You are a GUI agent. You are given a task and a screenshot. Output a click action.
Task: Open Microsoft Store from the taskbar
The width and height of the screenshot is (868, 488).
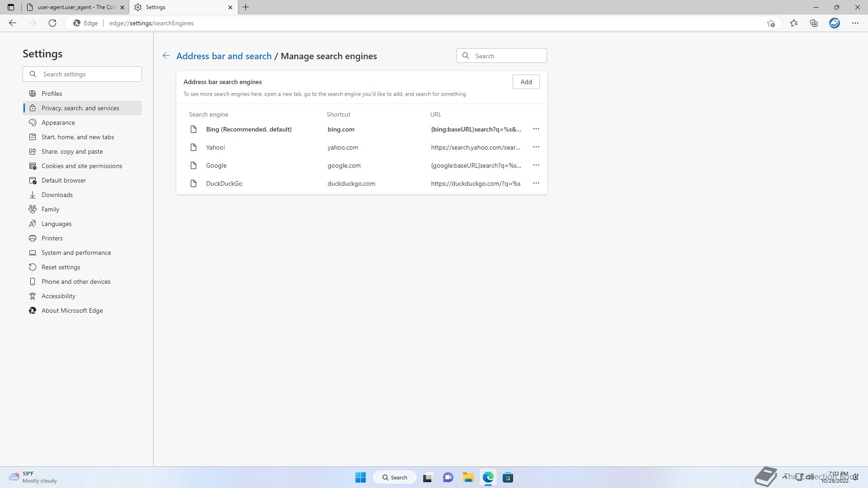click(508, 478)
